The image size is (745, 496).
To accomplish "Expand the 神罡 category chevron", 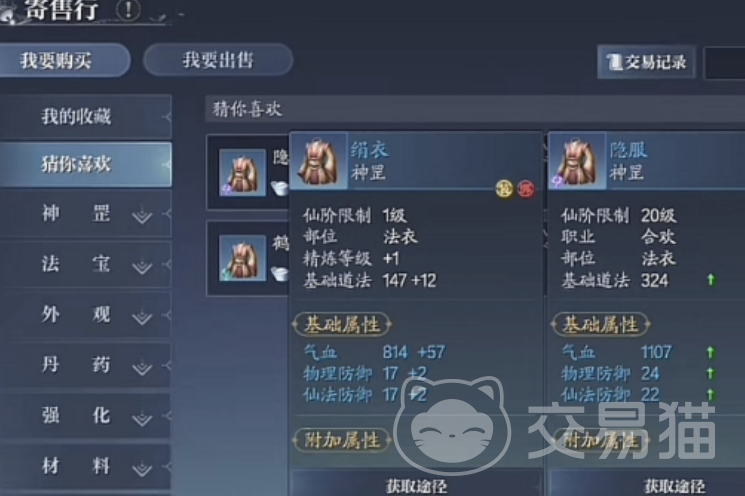I will pos(142,215).
